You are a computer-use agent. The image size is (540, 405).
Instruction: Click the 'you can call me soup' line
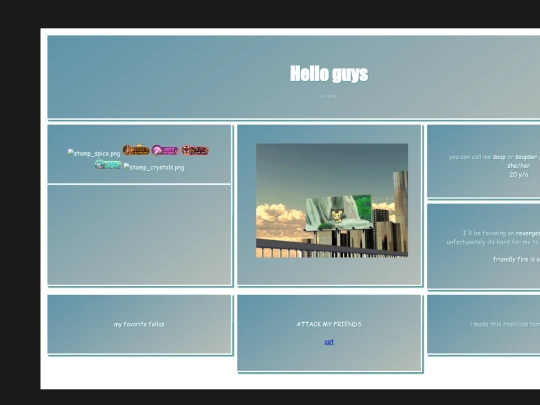click(494, 157)
